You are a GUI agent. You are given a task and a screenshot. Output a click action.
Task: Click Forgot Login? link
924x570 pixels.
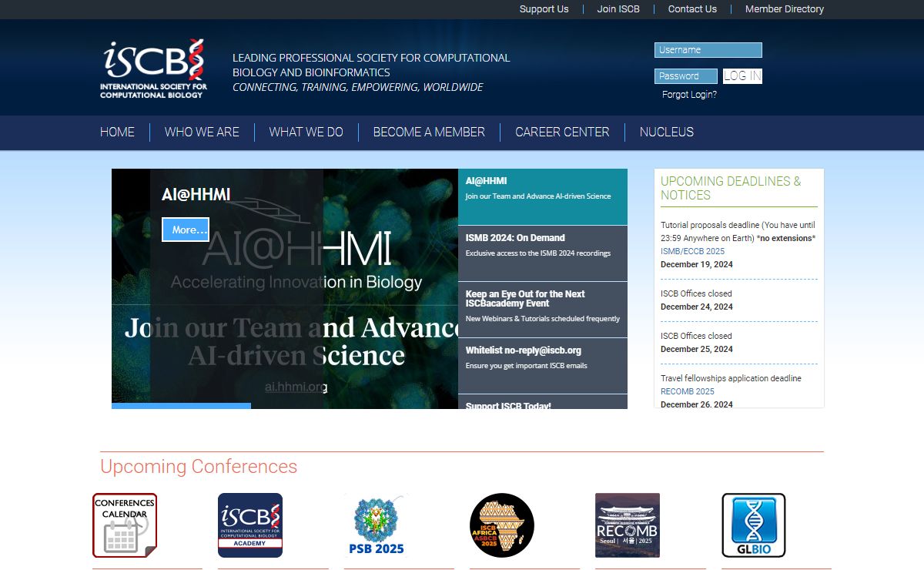click(689, 95)
